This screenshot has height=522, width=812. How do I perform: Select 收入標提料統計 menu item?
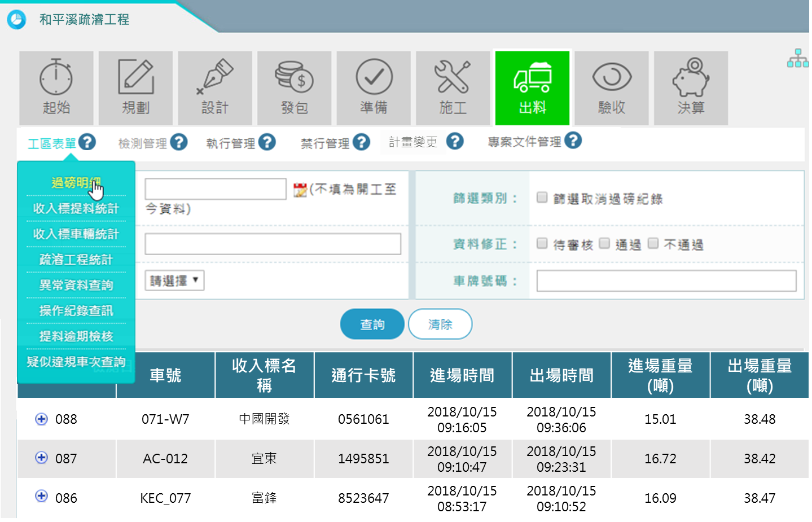click(76, 208)
